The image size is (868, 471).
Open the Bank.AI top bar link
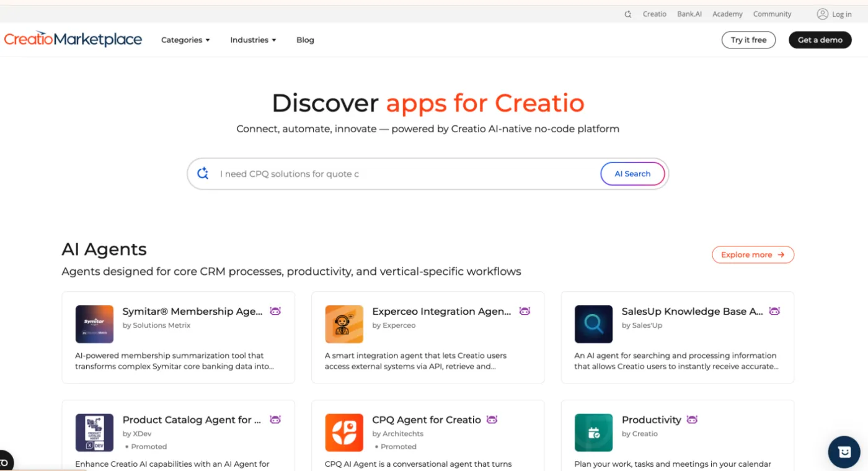[689, 14]
